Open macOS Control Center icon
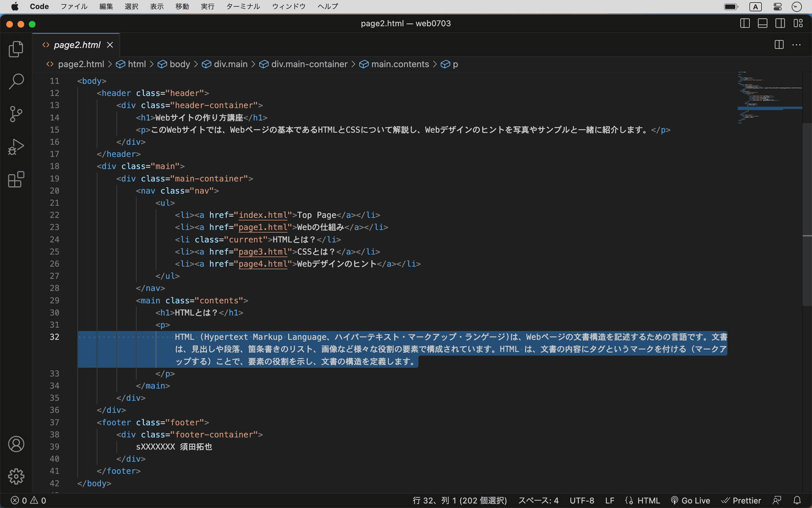This screenshot has height=508, width=812. tap(777, 6)
